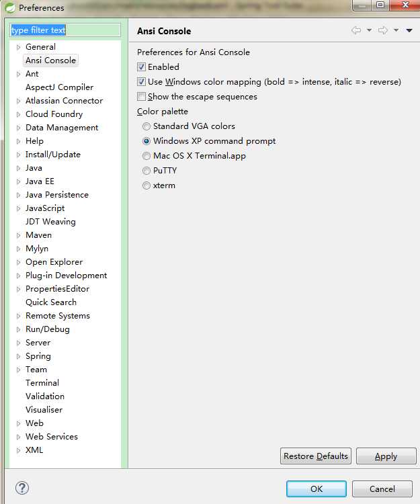
Task: Open the forward history dropdown arrow
Action: 396,30
